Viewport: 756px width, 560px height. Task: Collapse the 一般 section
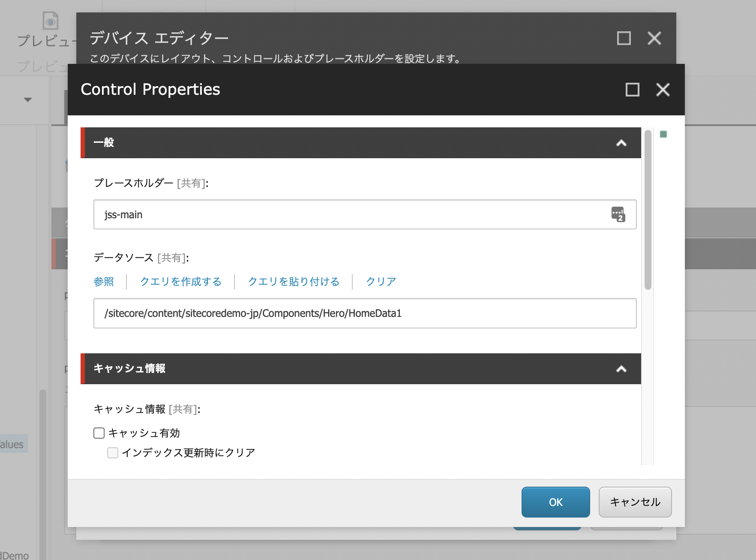pos(621,143)
